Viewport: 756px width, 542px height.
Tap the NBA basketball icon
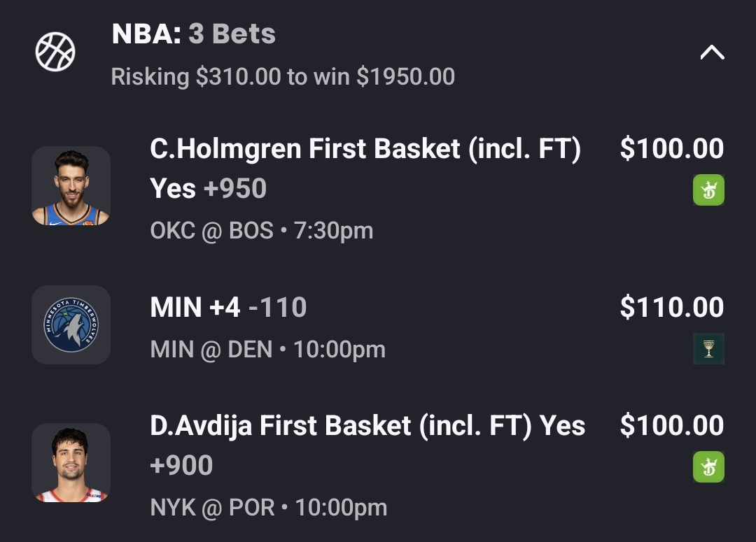click(55, 52)
